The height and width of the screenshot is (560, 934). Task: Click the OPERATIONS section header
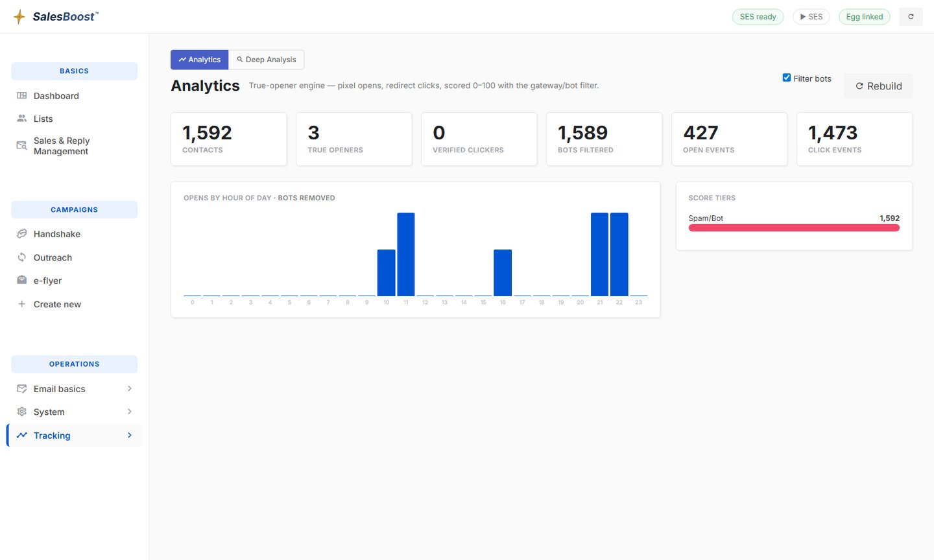pyautogui.click(x=74, y=364)
